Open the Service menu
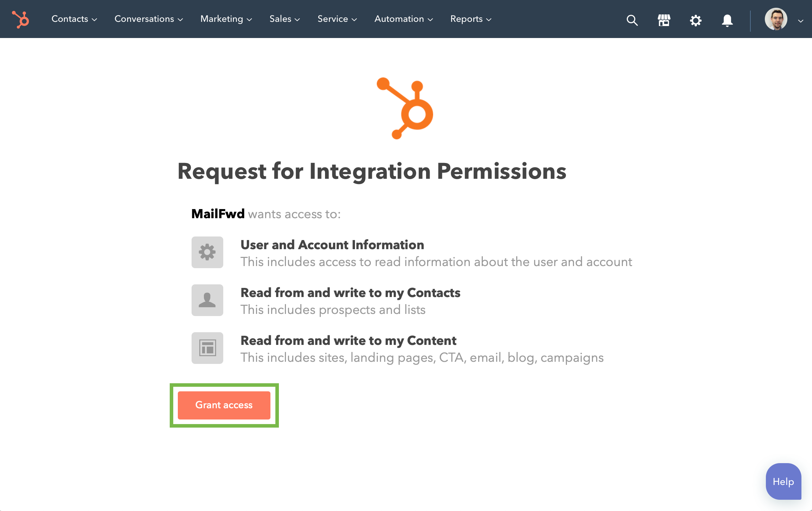This screenshot has width=812, height=511. 337,19
